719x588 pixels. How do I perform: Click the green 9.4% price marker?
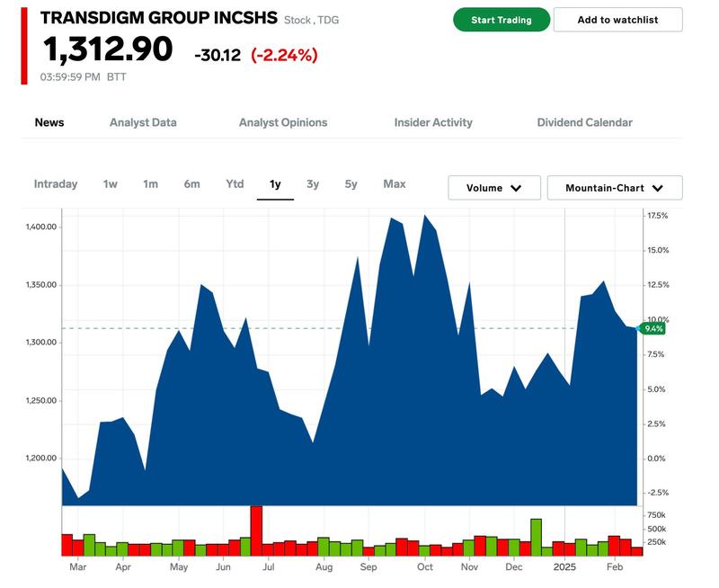[x=653, y=329]
